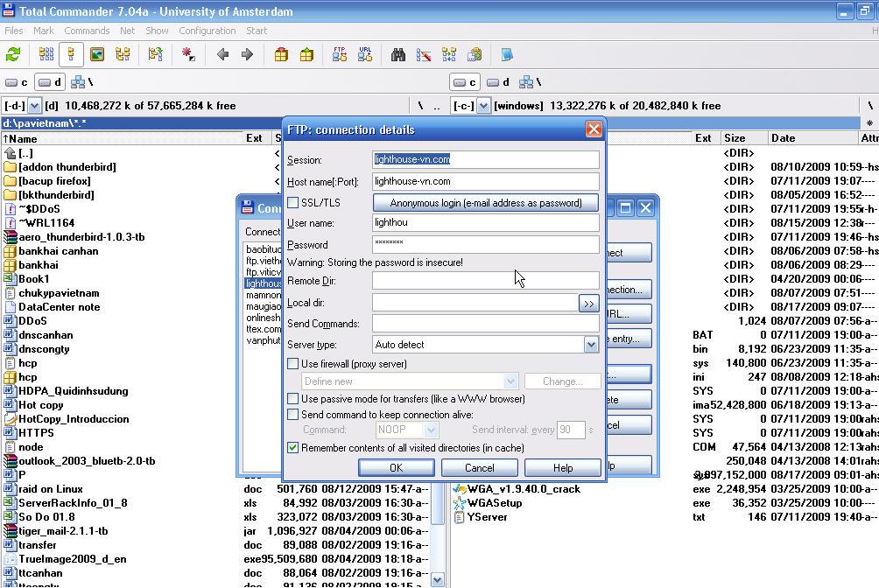This screenshot has width=879, height=588.
Task: Click Anonymous login (e-mail address as password)
Action: tap(486, 203)
